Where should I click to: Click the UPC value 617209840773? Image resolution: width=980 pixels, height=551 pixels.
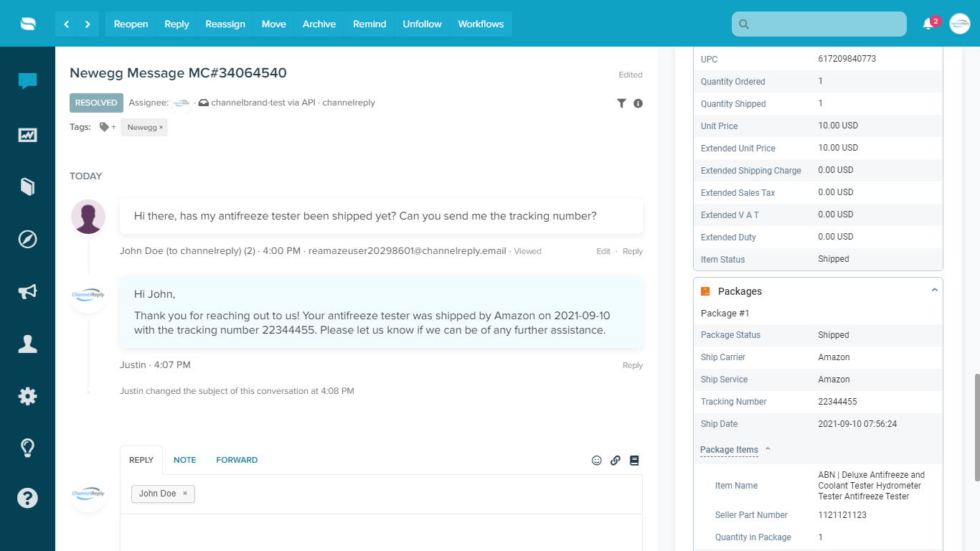(x=847, y=59)
